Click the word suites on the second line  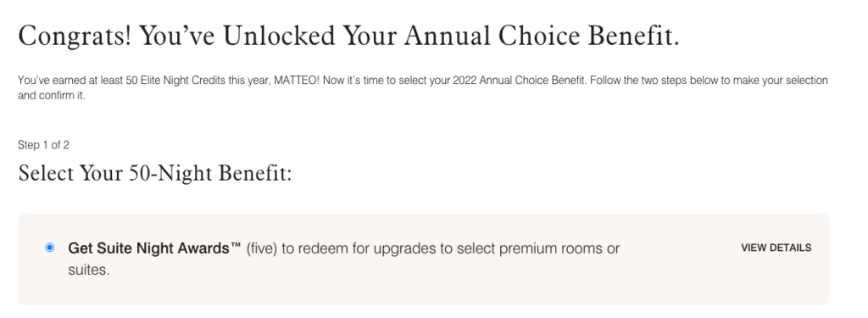(x=87, y=271)
